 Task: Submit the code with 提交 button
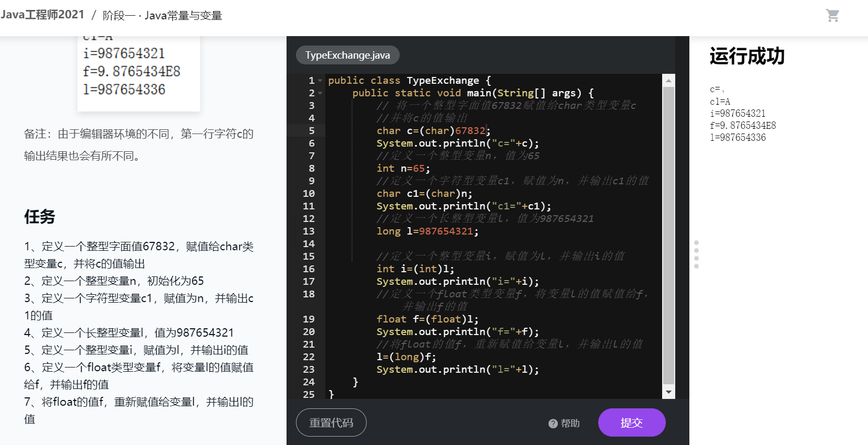[x=632, y=422]
